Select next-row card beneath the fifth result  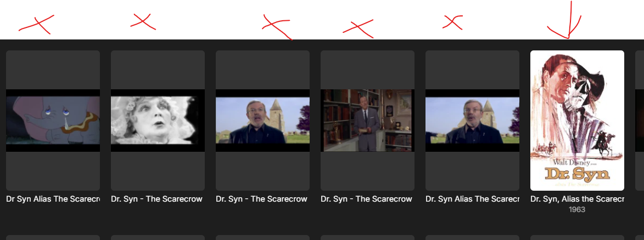(x=472, y=238)
